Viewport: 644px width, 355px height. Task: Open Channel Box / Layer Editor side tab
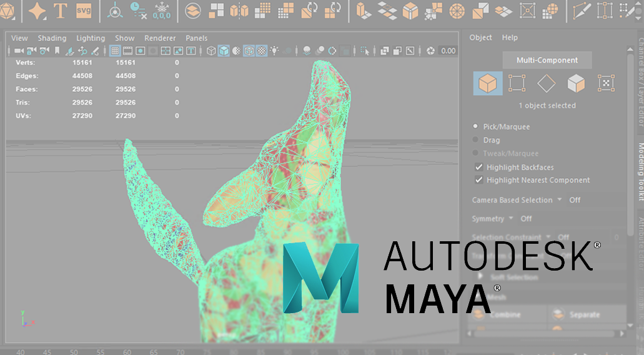640,82
